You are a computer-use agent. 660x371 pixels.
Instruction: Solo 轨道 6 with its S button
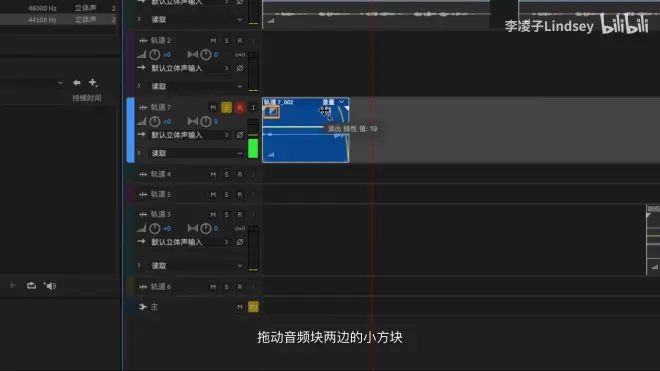point(226,287)
